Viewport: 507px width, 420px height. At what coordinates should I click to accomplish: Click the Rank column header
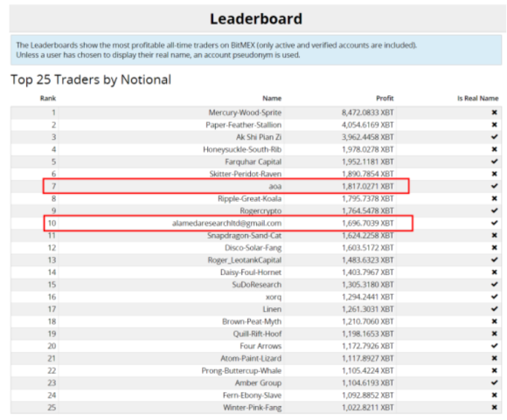click(x=48, y=98)
